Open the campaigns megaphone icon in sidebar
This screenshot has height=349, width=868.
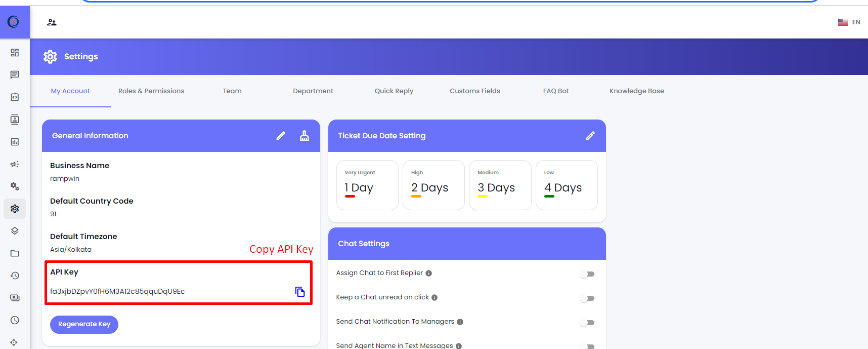click(x=15, y=164)
